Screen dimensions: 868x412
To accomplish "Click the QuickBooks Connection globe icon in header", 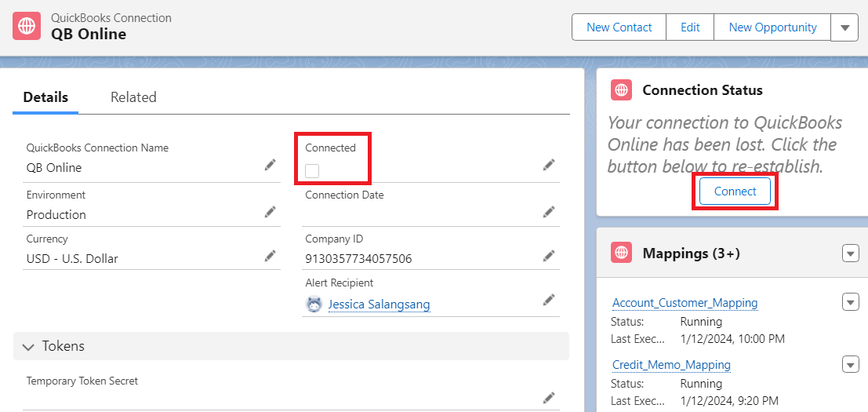I will point(27,26).
